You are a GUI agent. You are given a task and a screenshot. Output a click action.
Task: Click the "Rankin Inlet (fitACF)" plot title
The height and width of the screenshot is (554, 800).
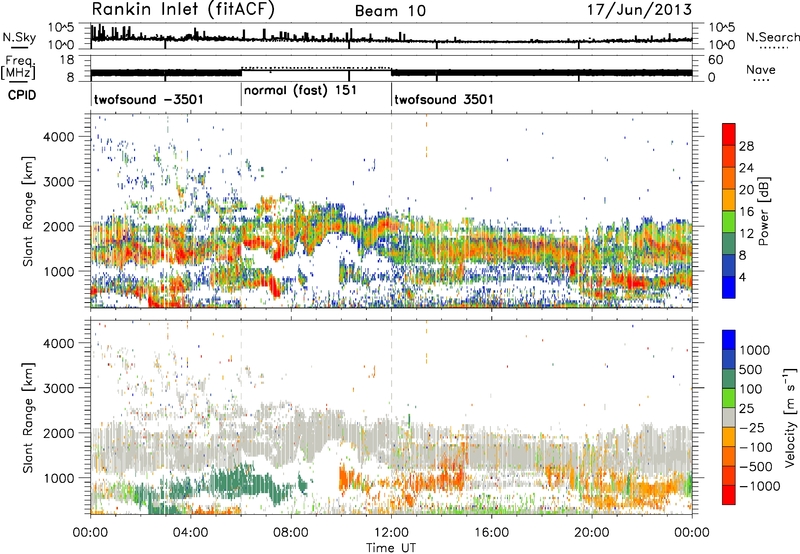183,10
